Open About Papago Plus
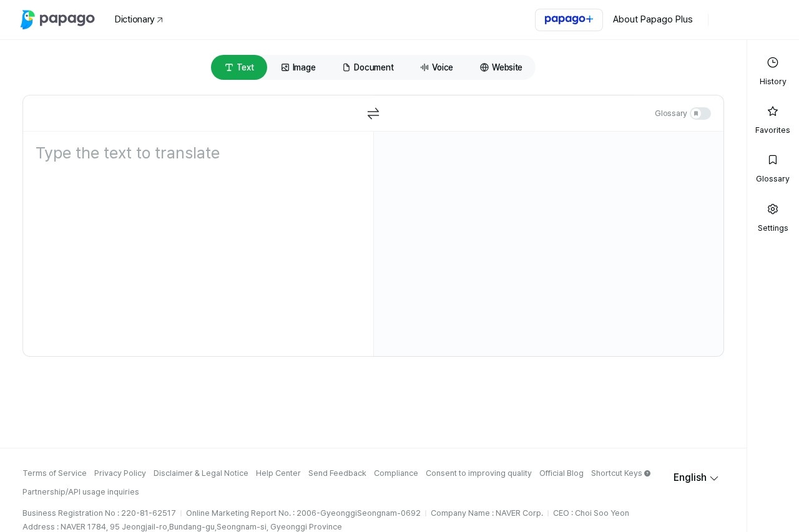Image resolution: width=799 pixels, height=532 pixels. coord(653,19)
